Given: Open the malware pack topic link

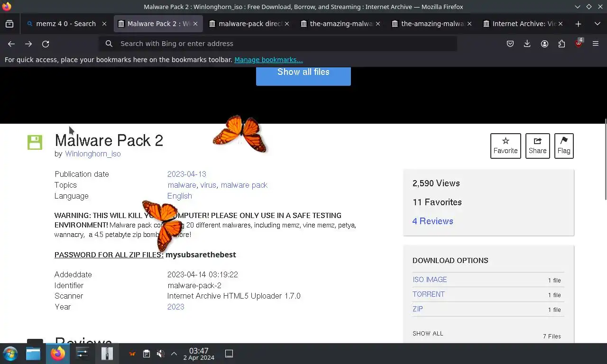Looking at the screenshot, I should click(244, 185).
